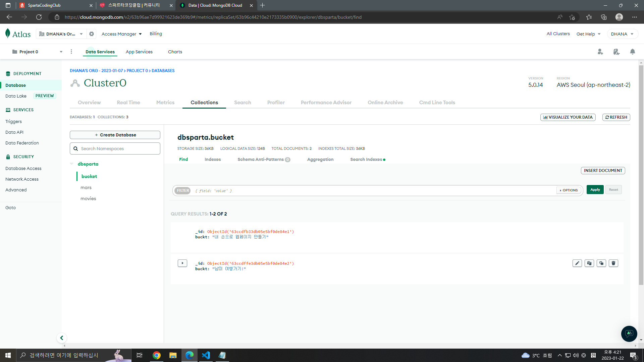Apply the query filter
The width and height of the screenshot is (644, 362).
click(x=595, y=190)
